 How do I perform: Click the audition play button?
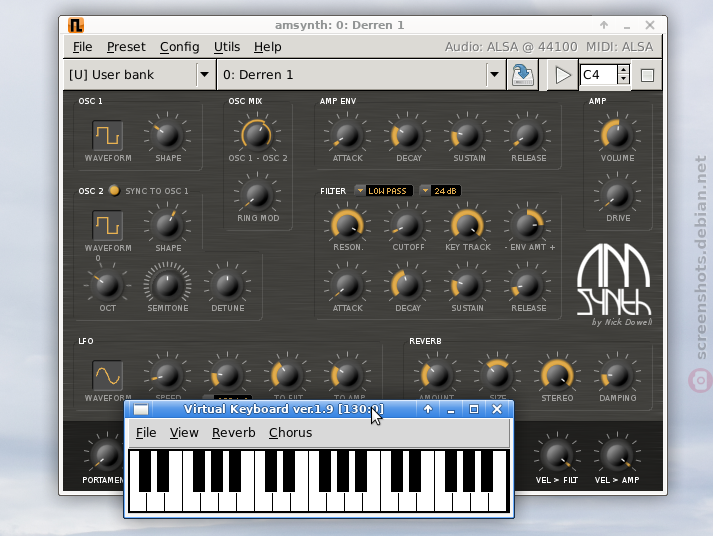pyautogui.click(x=562, y=75)
